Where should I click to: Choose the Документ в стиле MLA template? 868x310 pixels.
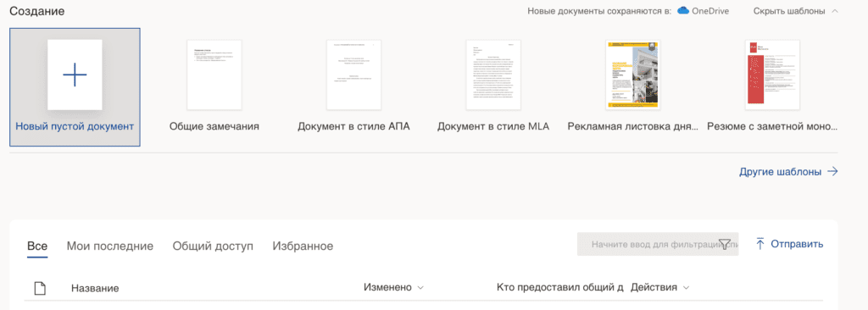tap(493, 75)
